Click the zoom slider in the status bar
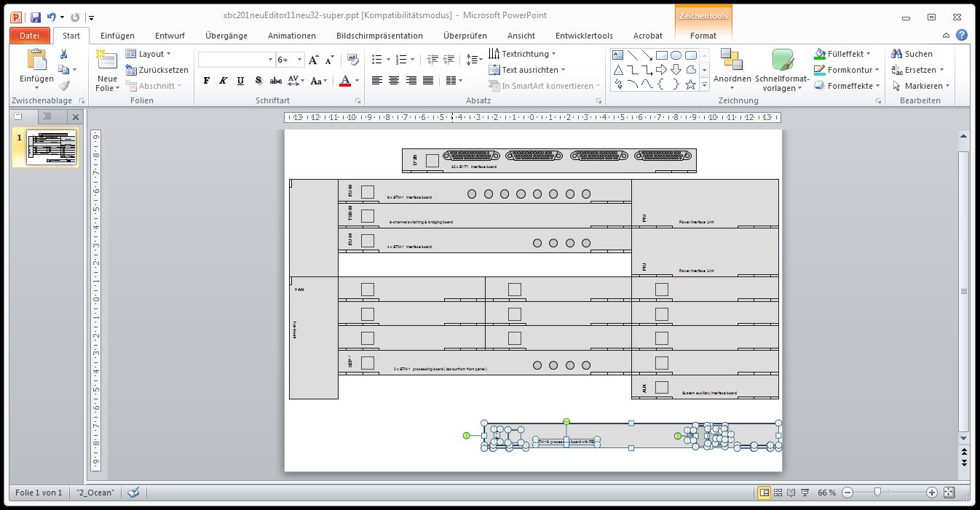This screenshot has height=510, width=980. coord(877,493)
